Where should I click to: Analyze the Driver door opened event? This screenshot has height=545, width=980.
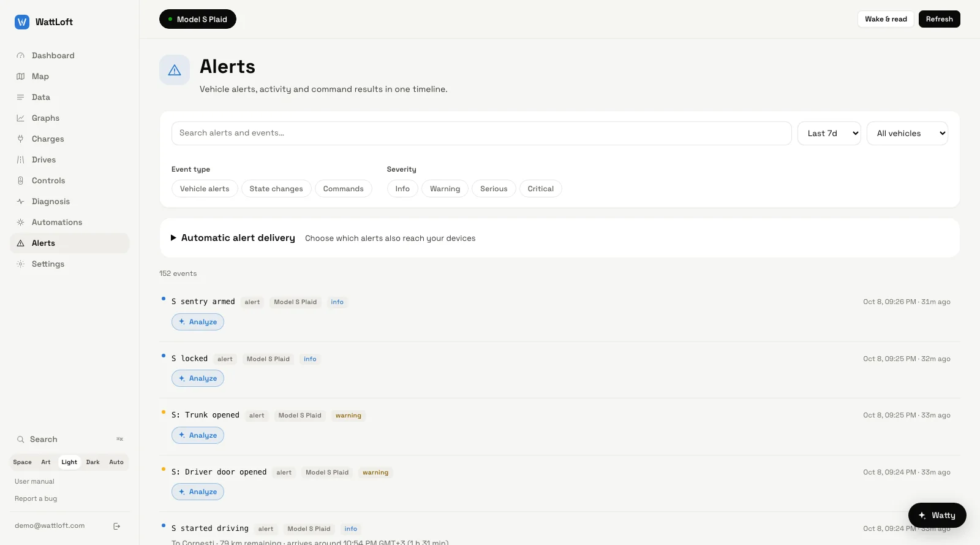(x=198, y=492)
